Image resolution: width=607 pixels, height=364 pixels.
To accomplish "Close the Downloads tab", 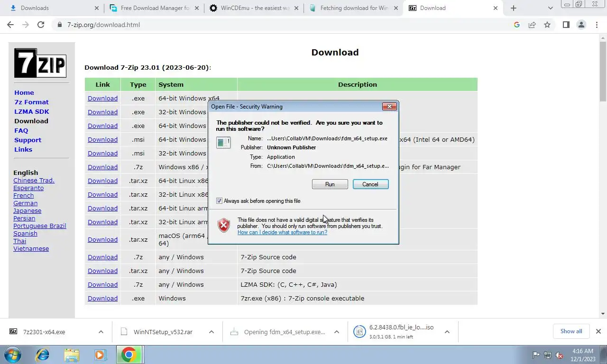I will pos(97,8).
